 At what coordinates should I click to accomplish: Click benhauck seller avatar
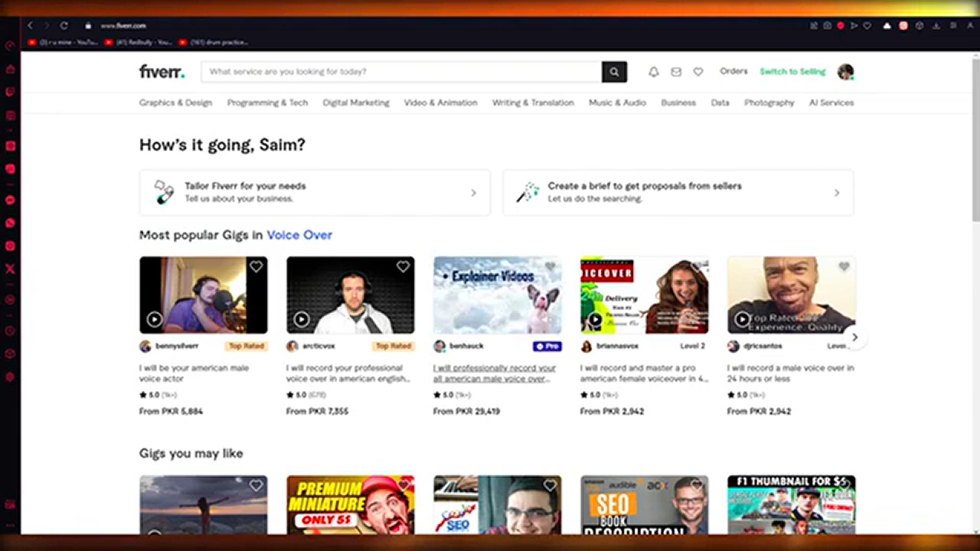(x=439, y=346)
